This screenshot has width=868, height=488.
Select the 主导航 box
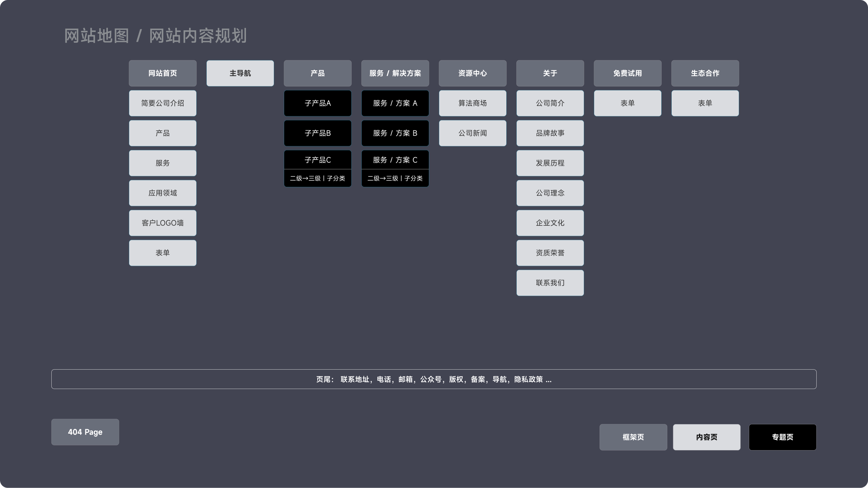(x=240, y=73)
